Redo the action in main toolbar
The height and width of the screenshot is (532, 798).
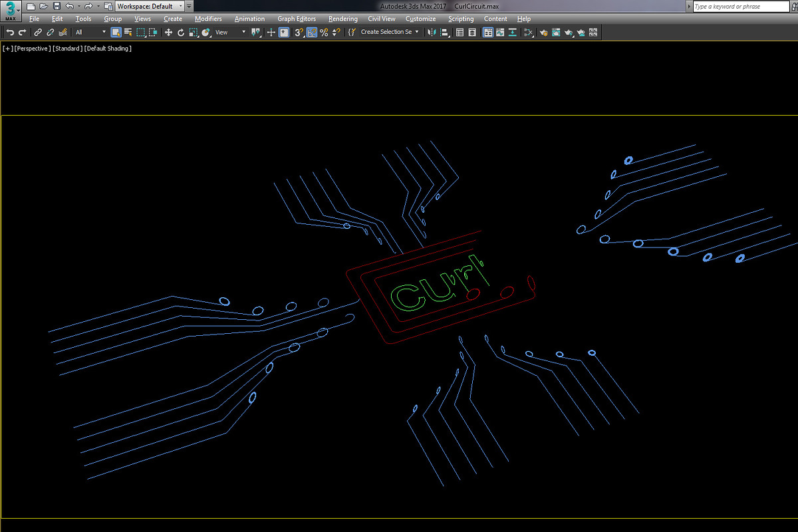point(23,32)
